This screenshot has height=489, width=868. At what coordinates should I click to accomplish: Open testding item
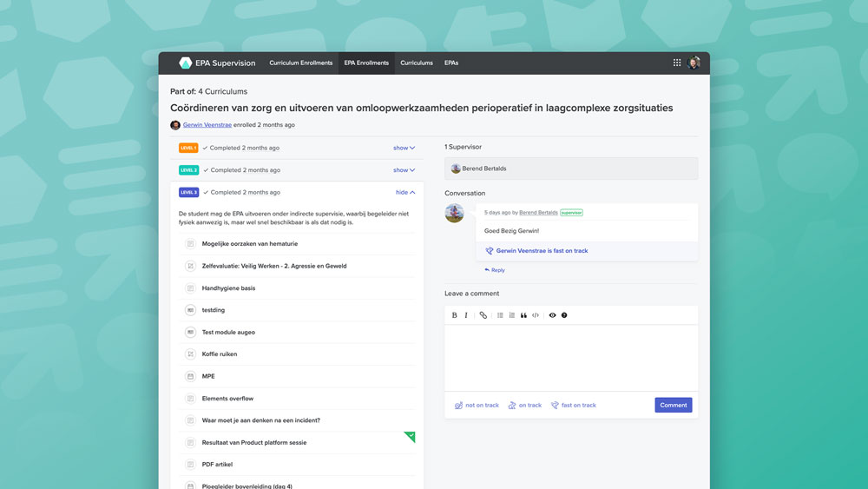click(214, 310)
